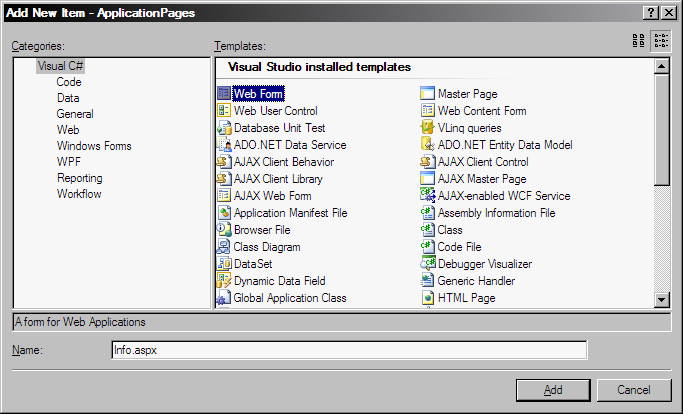The height and width of the screenshot is (414, 683).
Task: Select the "VLinq queries" label
Action: 470,128
